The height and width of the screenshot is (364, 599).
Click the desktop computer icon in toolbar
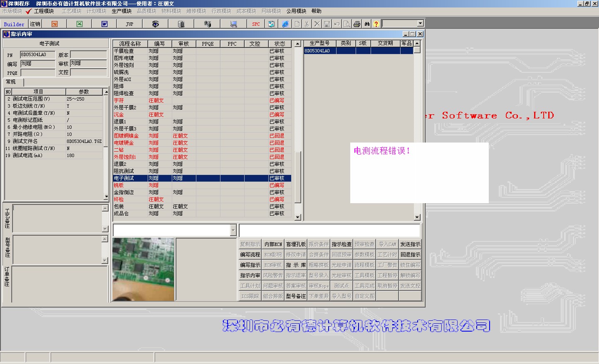click(233, 24)
